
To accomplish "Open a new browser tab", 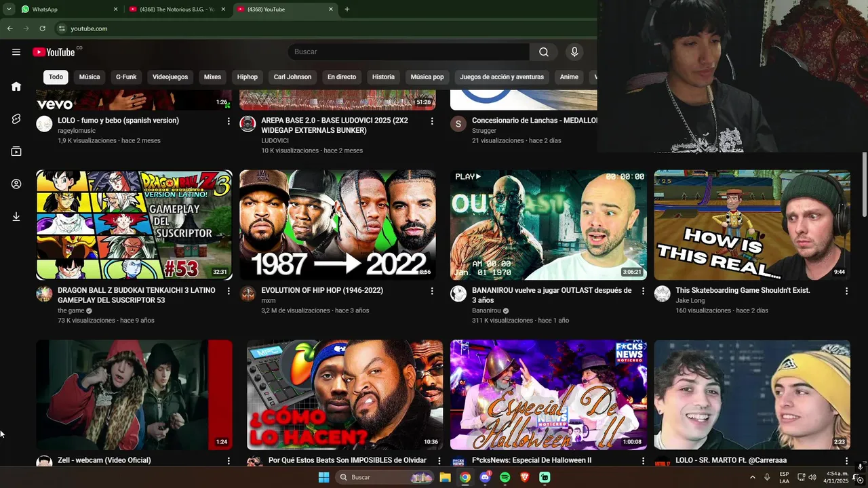I will (347, 9).
